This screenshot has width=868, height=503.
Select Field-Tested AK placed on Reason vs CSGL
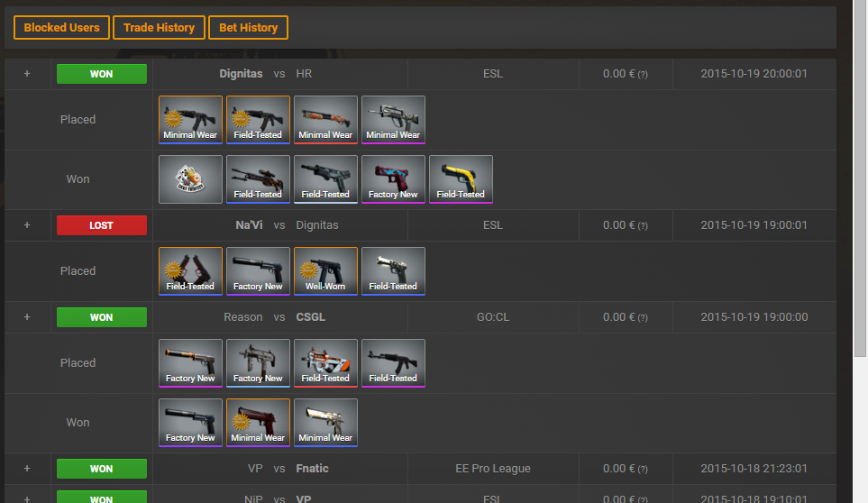tap(393, 363)
